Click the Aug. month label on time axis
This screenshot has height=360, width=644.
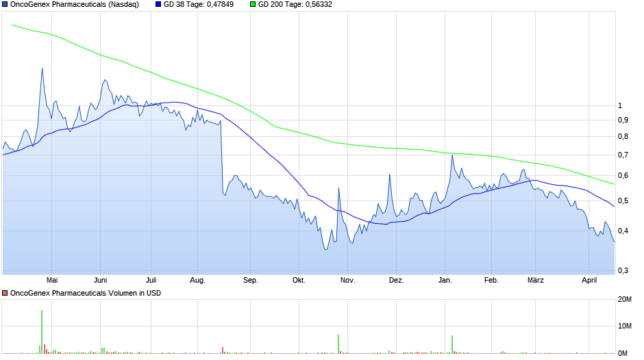click(197, 280)
